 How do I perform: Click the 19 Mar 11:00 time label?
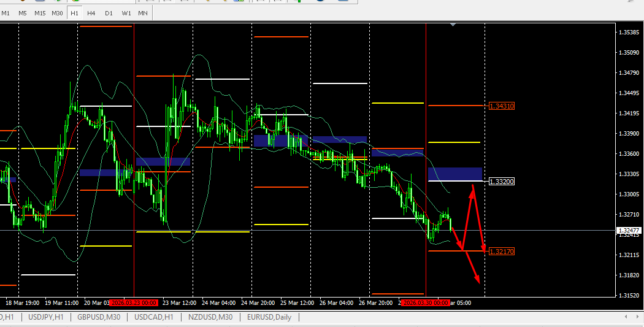coord(61,302)
